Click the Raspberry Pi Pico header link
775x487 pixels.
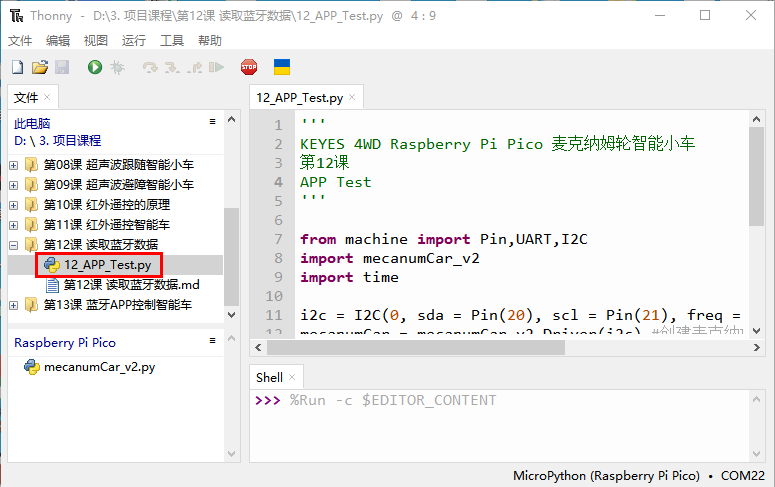point(65,343)
